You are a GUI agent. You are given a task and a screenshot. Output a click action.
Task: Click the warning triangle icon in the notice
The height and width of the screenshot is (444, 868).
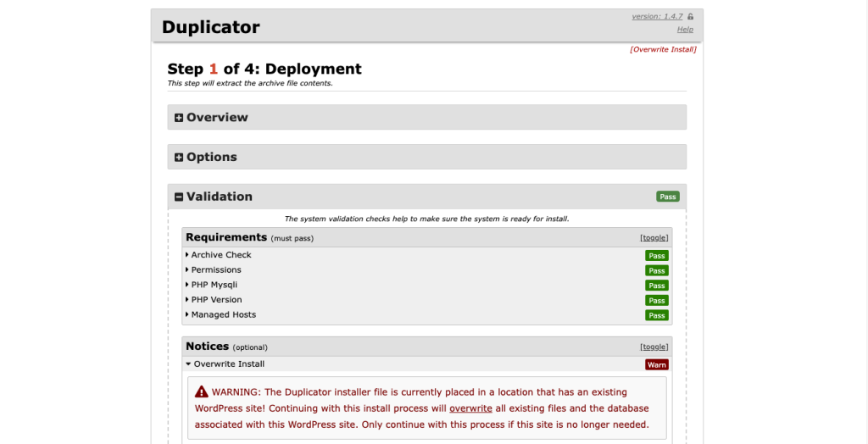[202, 392]
